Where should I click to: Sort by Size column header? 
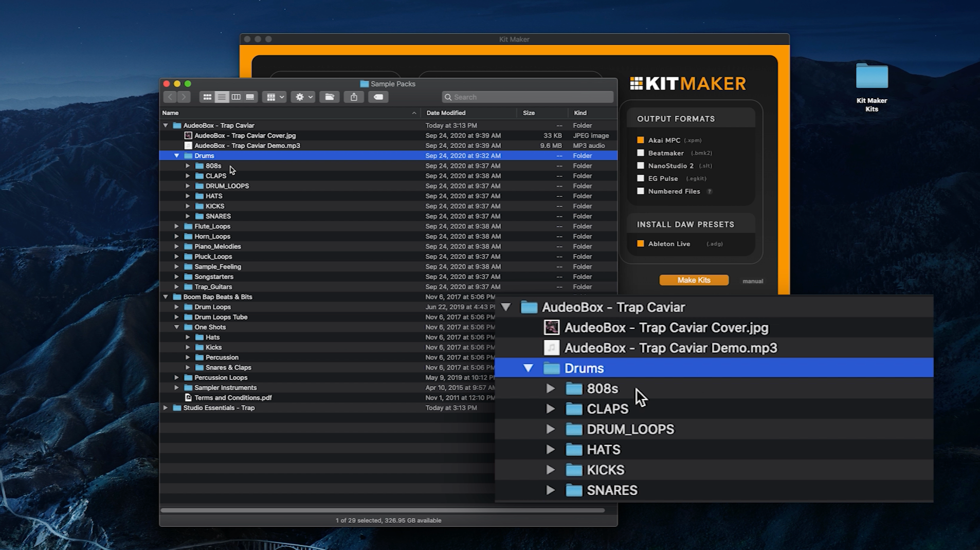point(542,113)
